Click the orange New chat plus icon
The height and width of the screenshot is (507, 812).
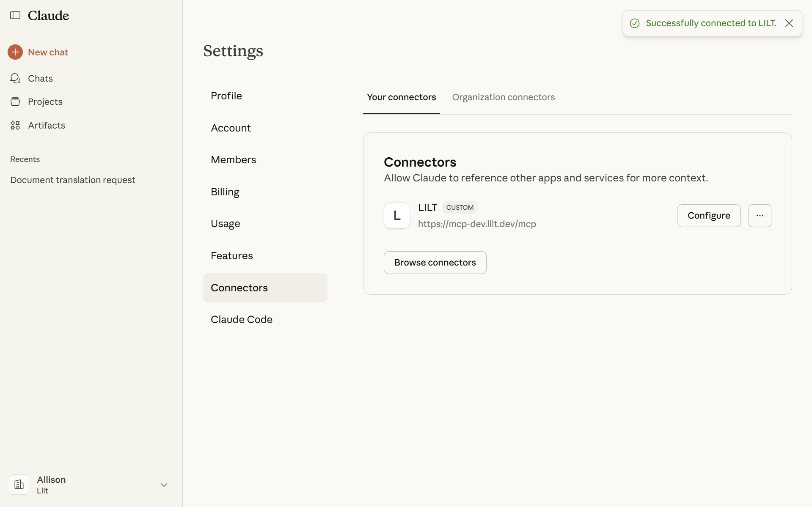15,52
